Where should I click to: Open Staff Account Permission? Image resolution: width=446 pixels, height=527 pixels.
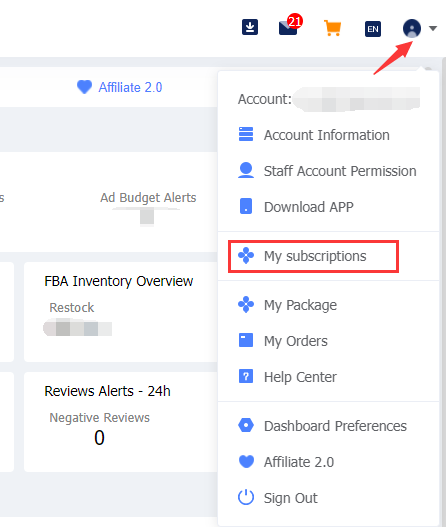click(x=327, y=171)
